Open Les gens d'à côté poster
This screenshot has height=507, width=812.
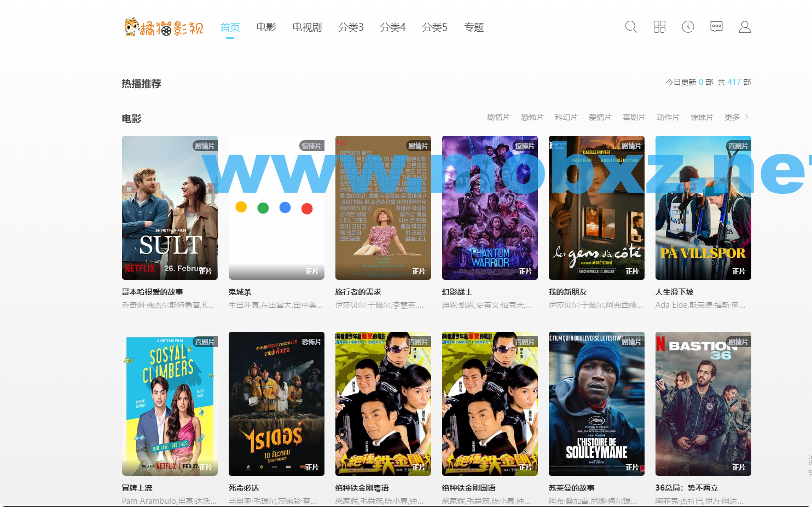tap(596, 208)
